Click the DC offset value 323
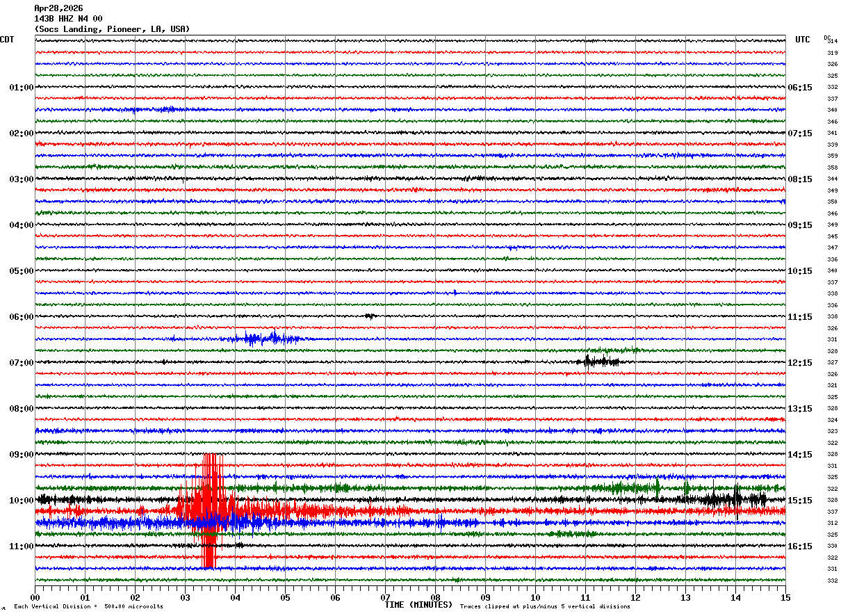Screen dimensions: 841x616 tap(832, 432)
